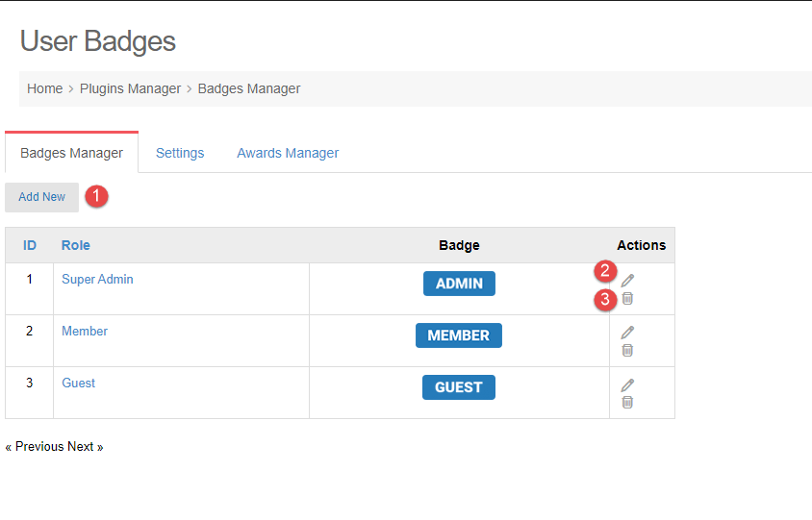The height and width of the screenshot is (520, 812).
Task: Switch to the Settings tab
Action: (x=180, y=153)
